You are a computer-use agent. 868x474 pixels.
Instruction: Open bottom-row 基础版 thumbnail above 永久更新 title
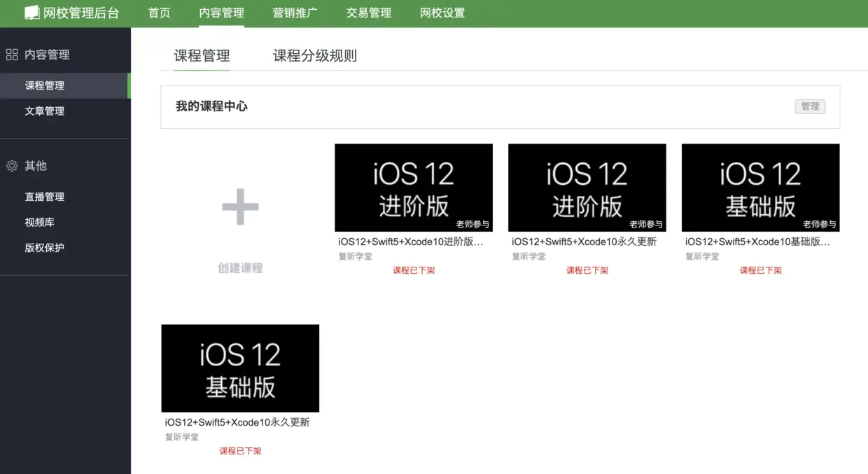[x=240, y=368]
